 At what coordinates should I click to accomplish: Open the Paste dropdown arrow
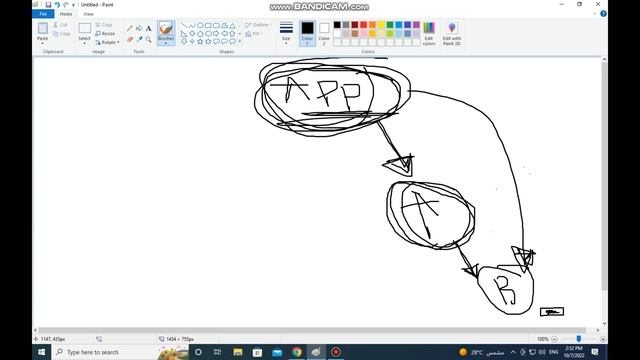pos(42,43)
